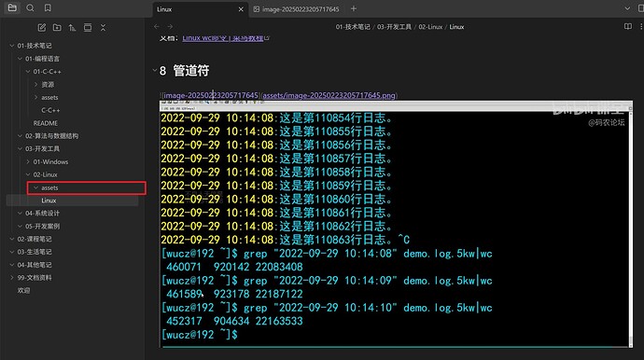Switch to the Linux tab
644x360 pixels.
pyautogui.click(x=200, y=9)
